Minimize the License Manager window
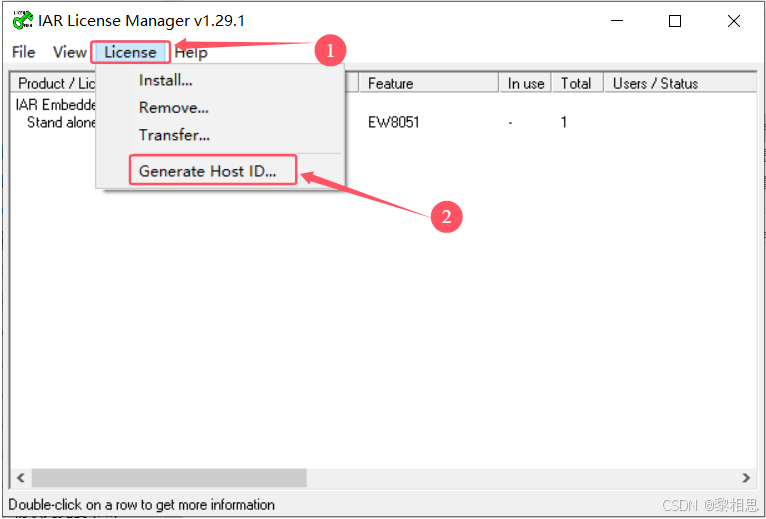The width and height of the screenshot is (766, 519). point(617,21)
